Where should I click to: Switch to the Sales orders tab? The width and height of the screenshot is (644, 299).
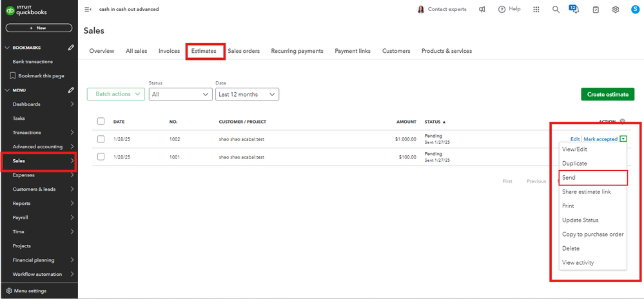click(244, 51)
